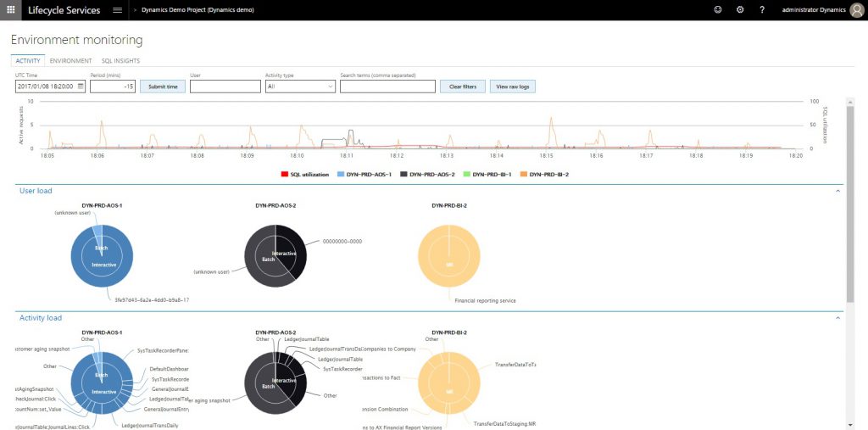The image size is (868, 430).
Task: Click the TransferDataToStaging.MR label
Action: tap(505, 424)
